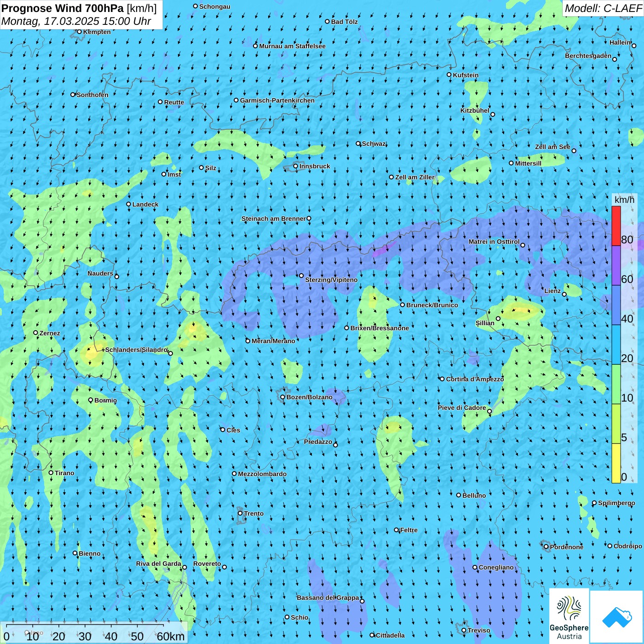The width and height of the screenshot is (644, 644).
Task: Click the Kitzbühel label
Action: tap(475, 110)
